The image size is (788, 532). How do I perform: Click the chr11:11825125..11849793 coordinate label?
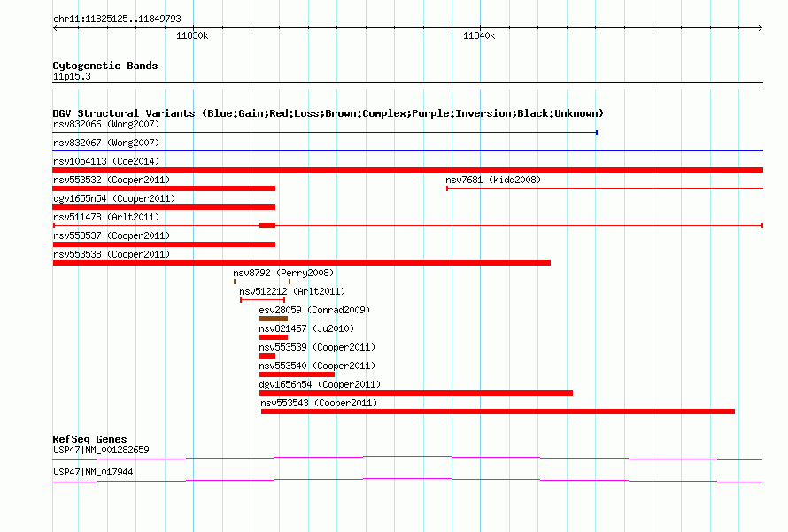pyautogui.click(x=117, y=19)
